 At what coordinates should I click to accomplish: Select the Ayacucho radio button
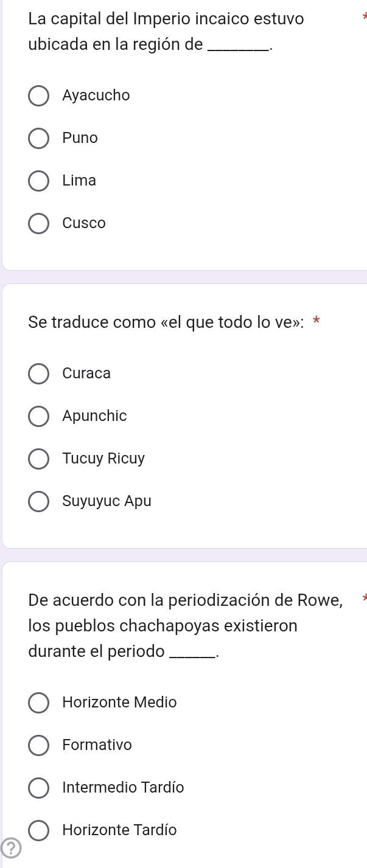click(38, 95)
